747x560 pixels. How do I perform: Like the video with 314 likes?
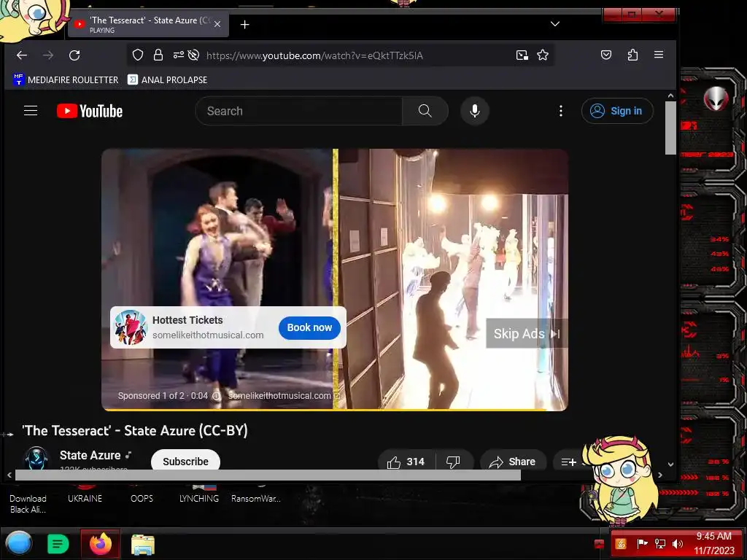point(406,462)
